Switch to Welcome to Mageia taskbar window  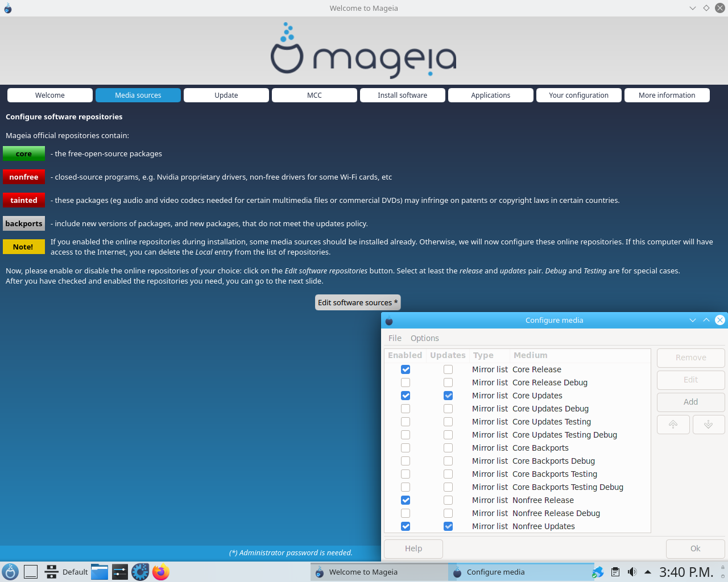point(379,572)
